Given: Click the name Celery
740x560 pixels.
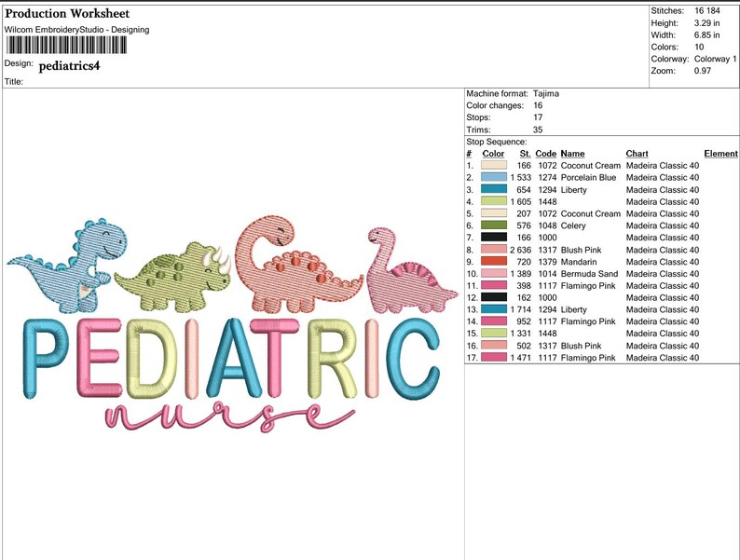Looking at the screenshot, I should coord(573,225).
